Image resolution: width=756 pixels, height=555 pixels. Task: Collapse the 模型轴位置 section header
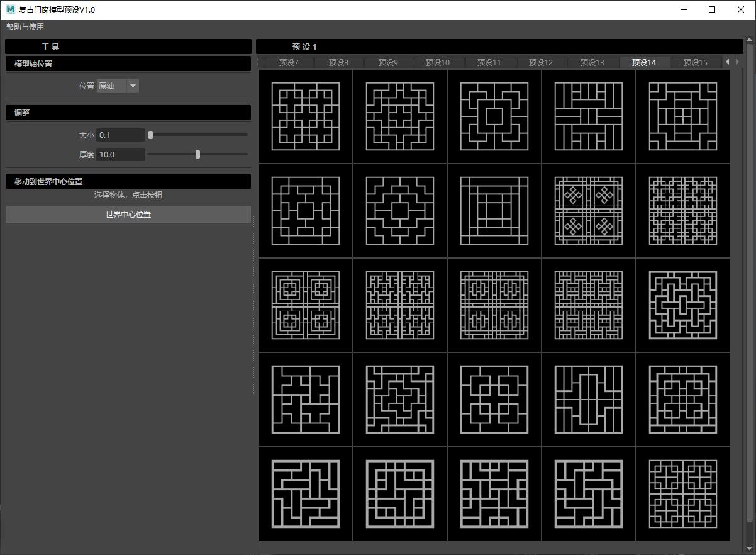tap(128, 64)
